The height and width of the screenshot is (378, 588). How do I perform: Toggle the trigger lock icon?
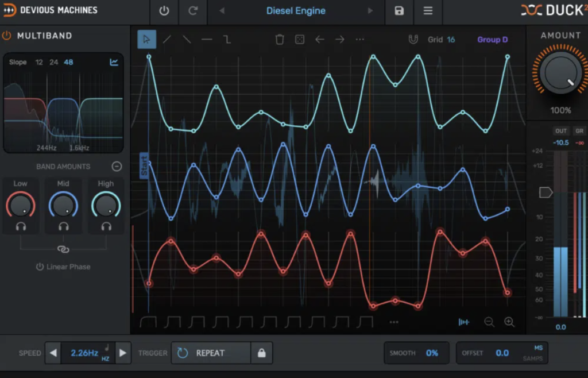(x=261, y=353)
